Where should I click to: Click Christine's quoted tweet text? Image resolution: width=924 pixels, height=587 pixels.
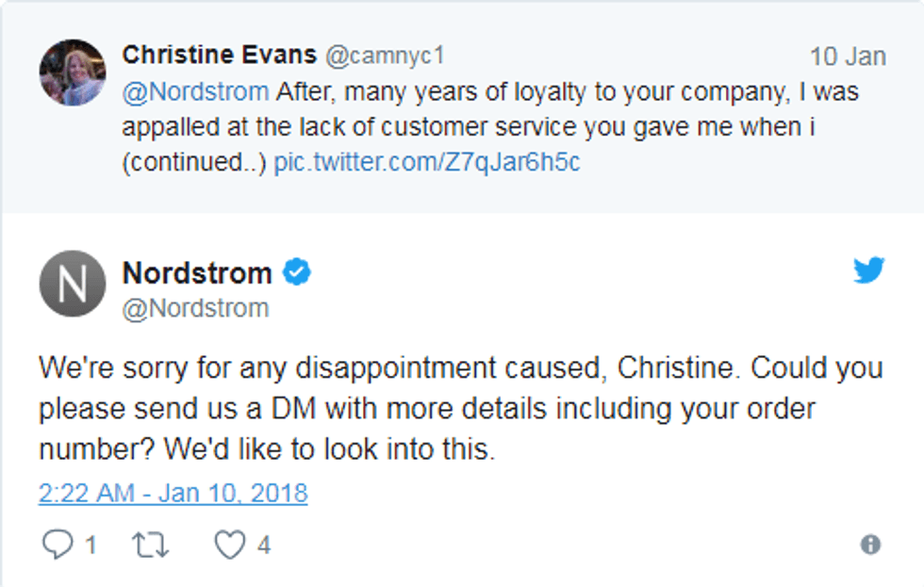(x=490, y=127)
